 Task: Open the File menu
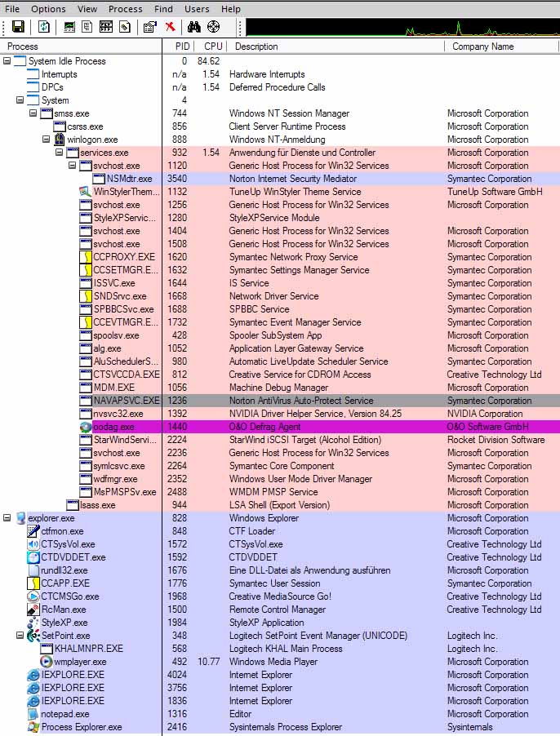(12, 9)
